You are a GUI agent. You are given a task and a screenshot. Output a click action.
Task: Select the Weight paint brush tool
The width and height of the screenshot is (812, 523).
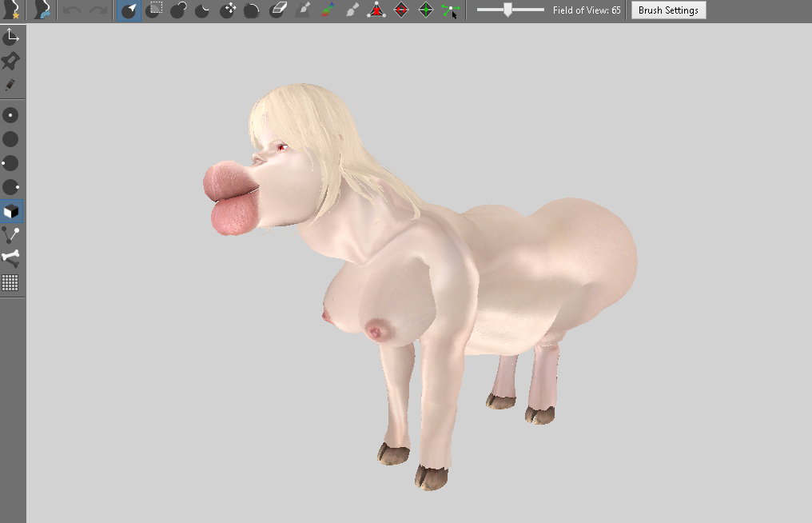coord(304,10)
